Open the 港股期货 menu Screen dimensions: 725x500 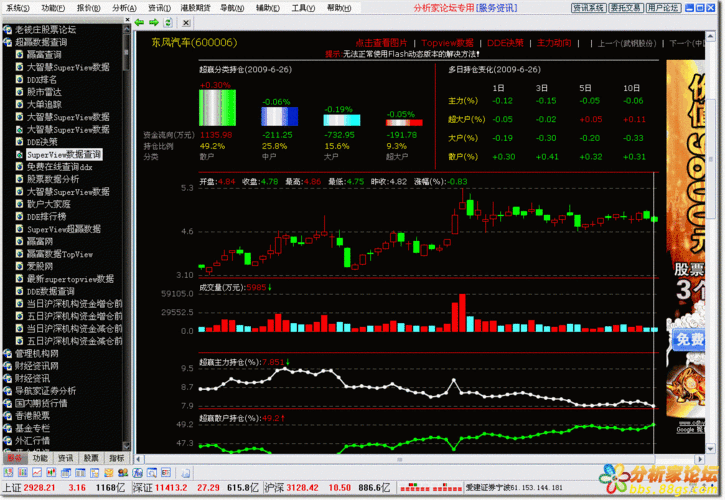(195, 8)
